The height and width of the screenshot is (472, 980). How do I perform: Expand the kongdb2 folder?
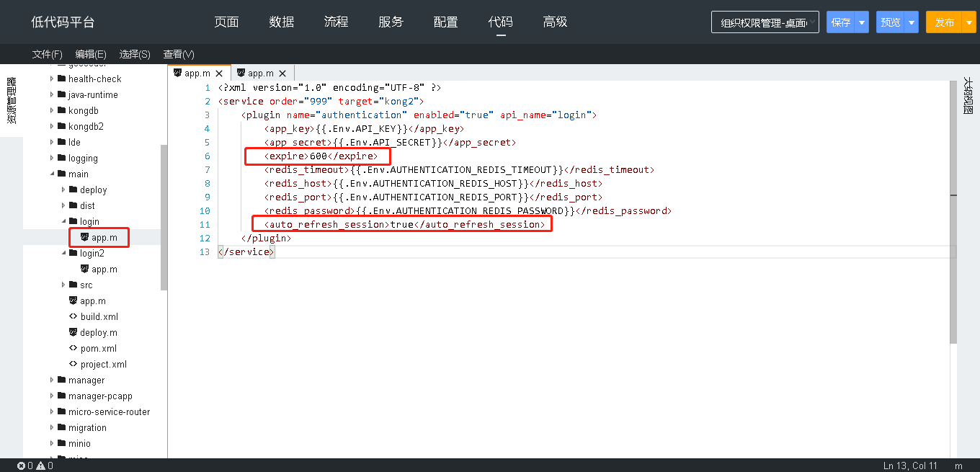click(52, 126)
